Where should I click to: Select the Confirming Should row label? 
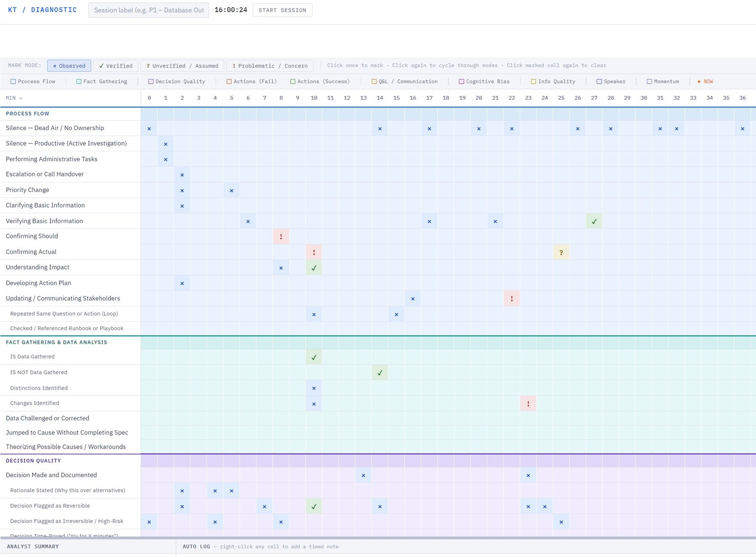coord(32,236)
